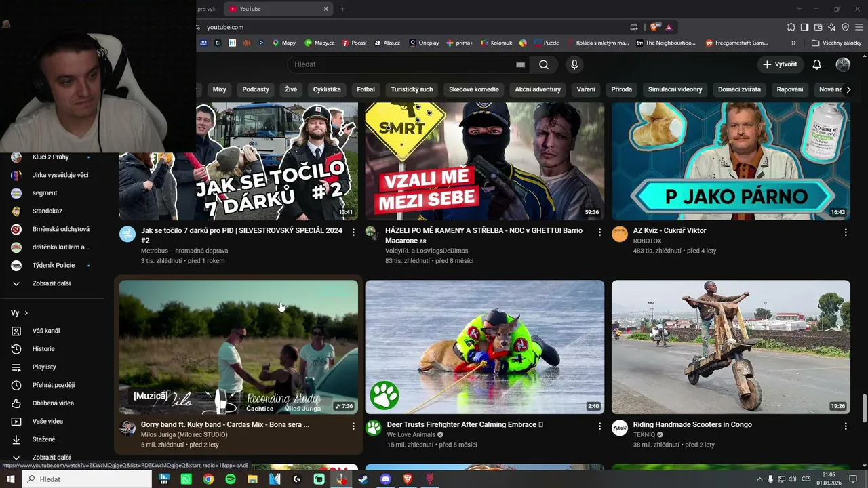
Task: Open Kluci z Prahy subscription
Action: point(50,157)
